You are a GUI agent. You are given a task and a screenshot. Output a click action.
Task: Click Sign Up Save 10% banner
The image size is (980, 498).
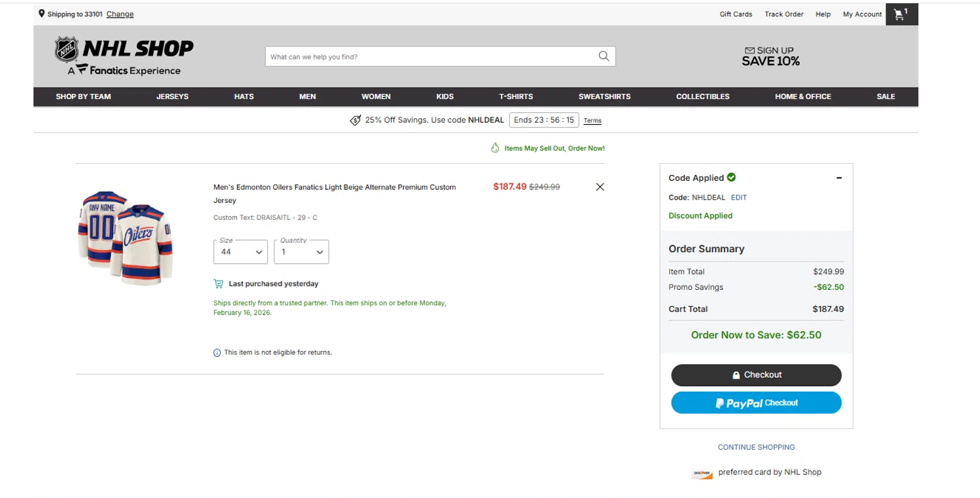coord(771,56)
